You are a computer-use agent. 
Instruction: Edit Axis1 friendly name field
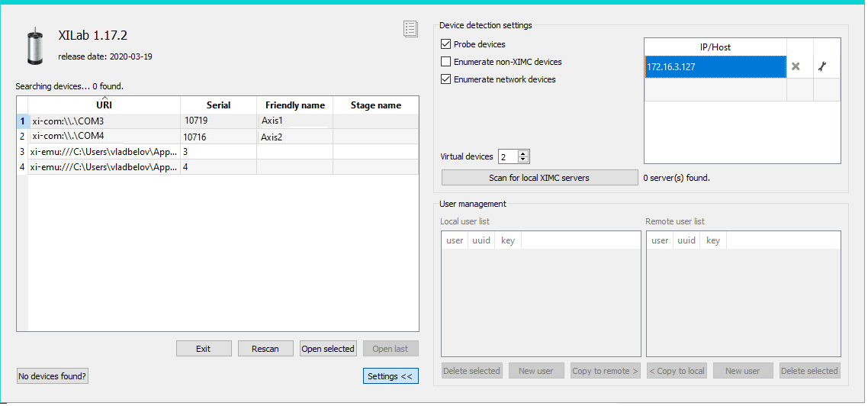click(x=294, y=121)
